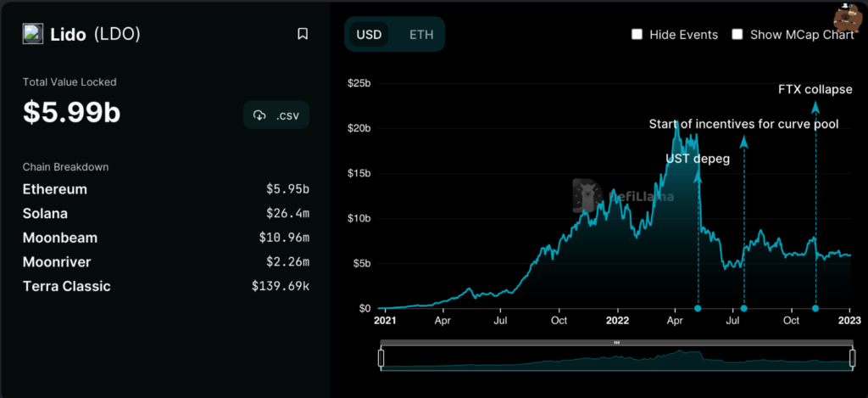Click the Ethereum chain breakdown row
Viewport: 868px width, 398px height.
[x=166, y=189]
